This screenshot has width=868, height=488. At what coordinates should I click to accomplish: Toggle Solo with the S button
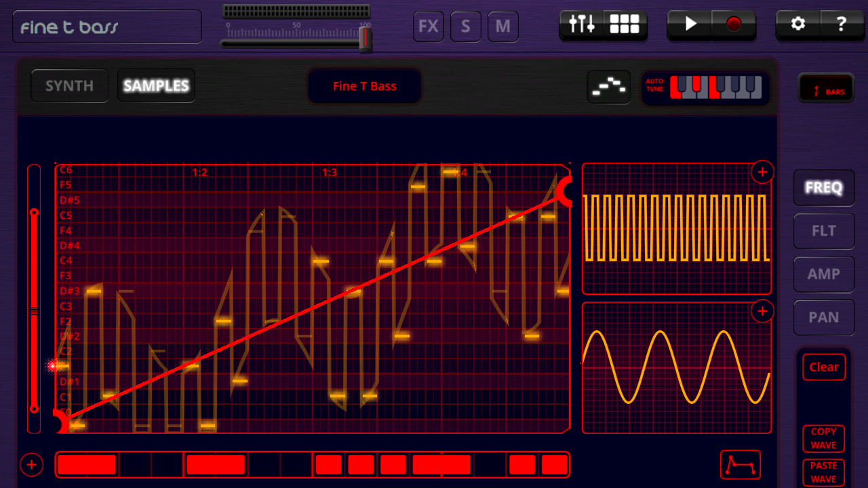pos(465,26)
